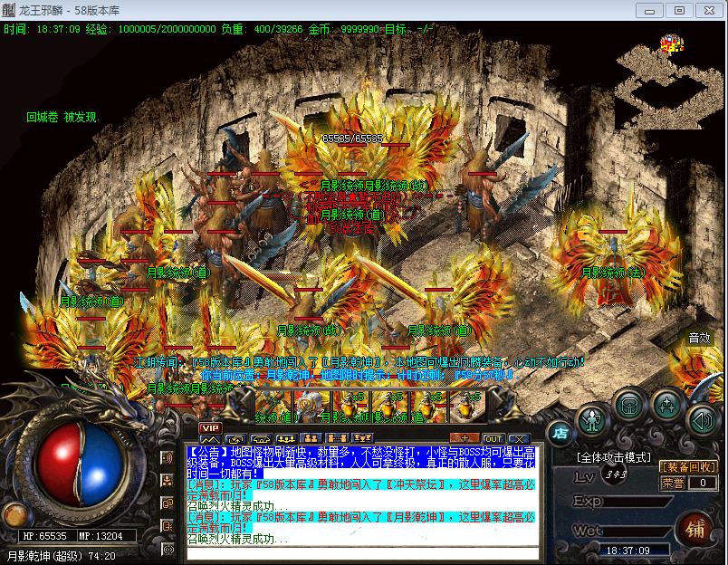Toggle the bottom broadcast chat side icon
This screenshot has height=565, width=728.
168,550
